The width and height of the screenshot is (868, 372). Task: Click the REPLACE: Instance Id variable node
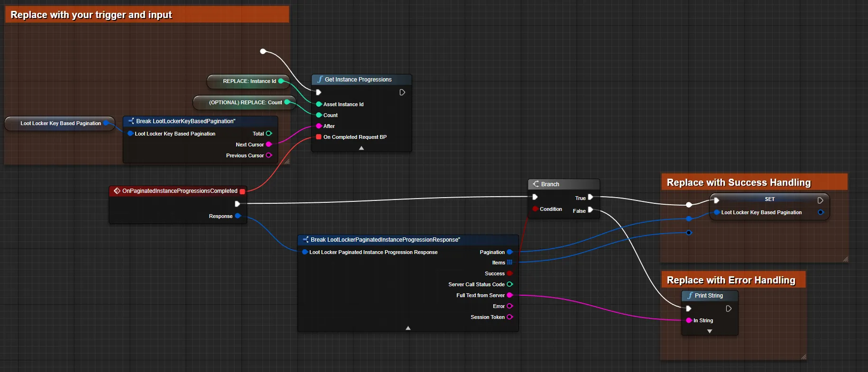249,81
